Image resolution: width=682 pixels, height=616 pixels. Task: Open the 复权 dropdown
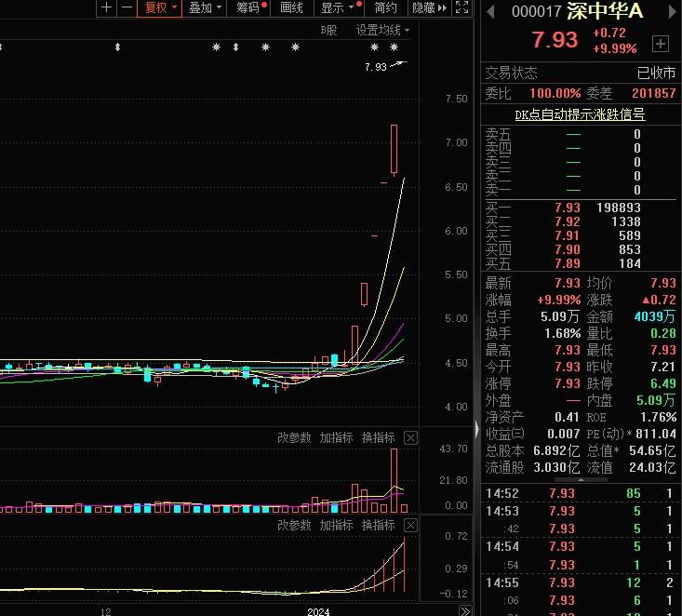pos(160,8)
